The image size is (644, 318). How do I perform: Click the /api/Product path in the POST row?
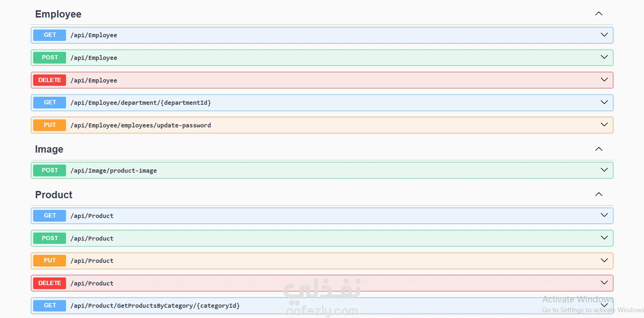(92, 239)
